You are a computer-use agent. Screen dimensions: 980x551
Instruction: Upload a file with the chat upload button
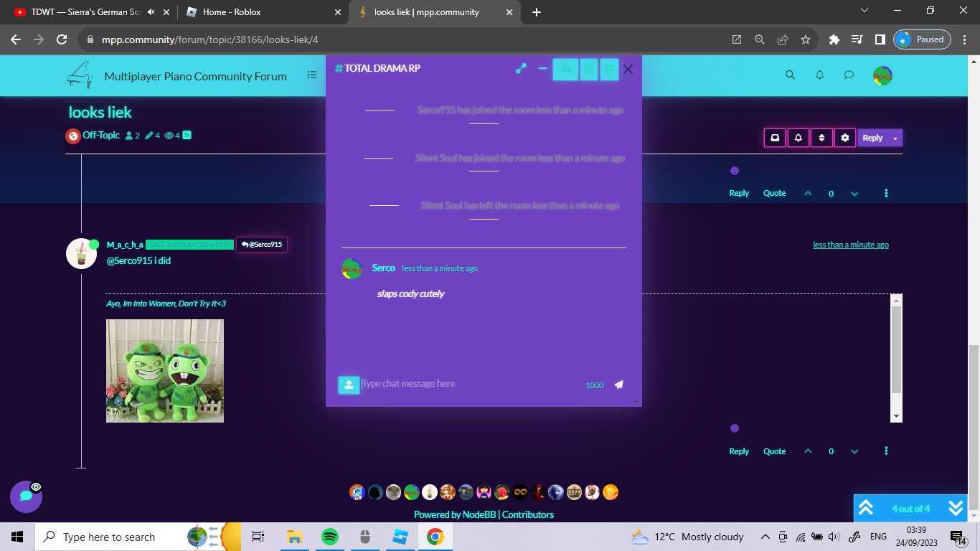tap(349, 385)
